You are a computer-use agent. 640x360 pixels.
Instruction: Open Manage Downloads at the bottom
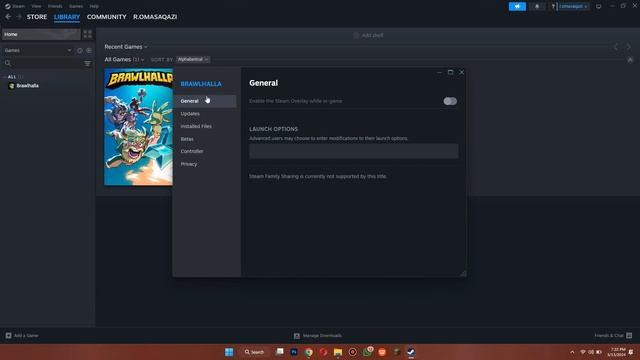tap(318, 336)
